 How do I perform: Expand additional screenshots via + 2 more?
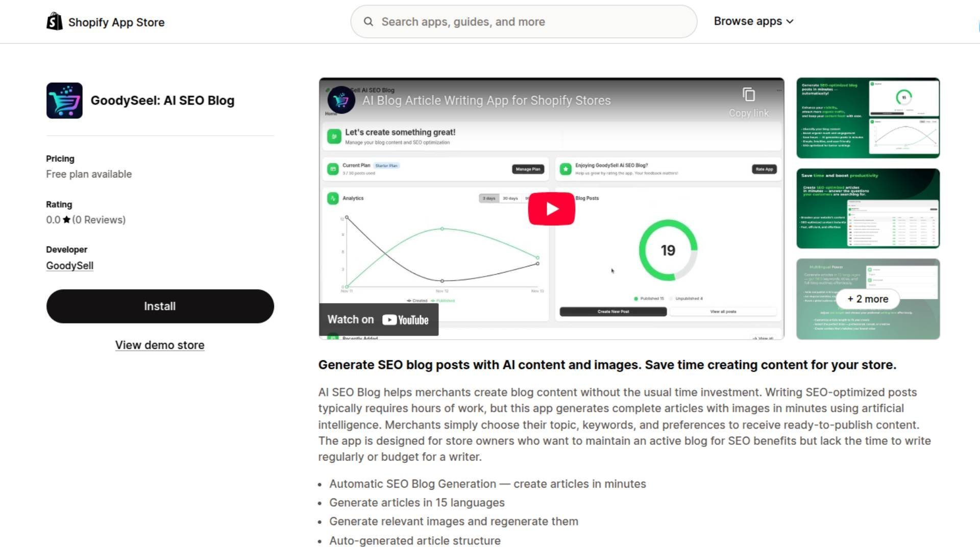coord(867,299)
